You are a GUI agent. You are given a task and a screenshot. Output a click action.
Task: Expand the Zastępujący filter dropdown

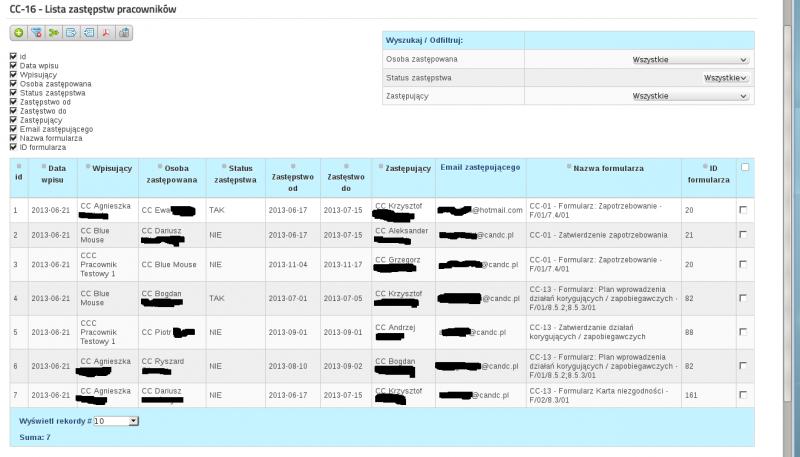[x=691, y=96]
